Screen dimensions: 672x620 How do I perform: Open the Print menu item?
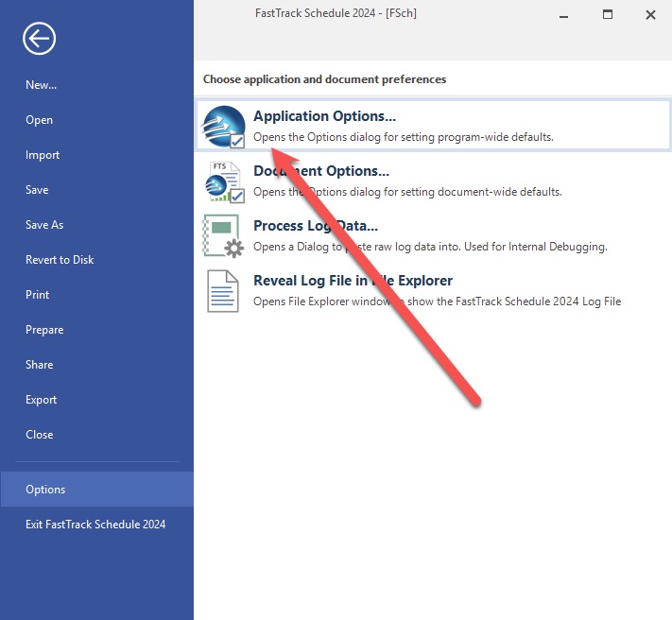tap(38, 295)
